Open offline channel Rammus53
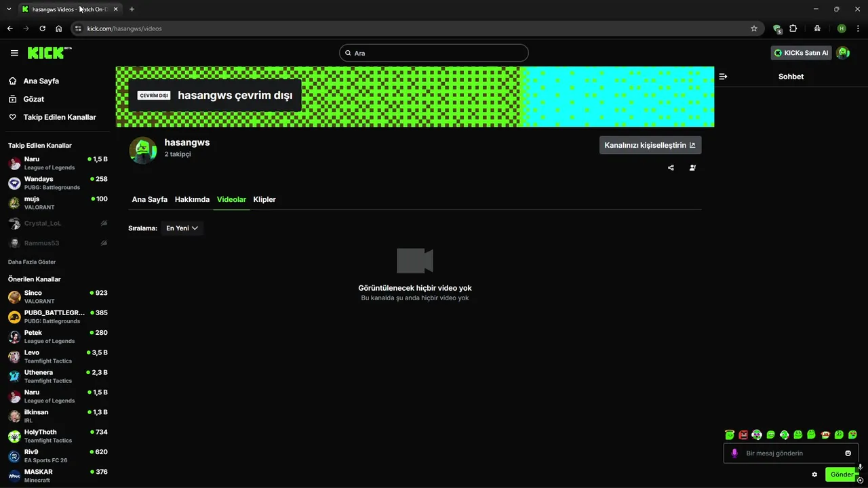This screenshot has width=868, height=488. (58, 243)
